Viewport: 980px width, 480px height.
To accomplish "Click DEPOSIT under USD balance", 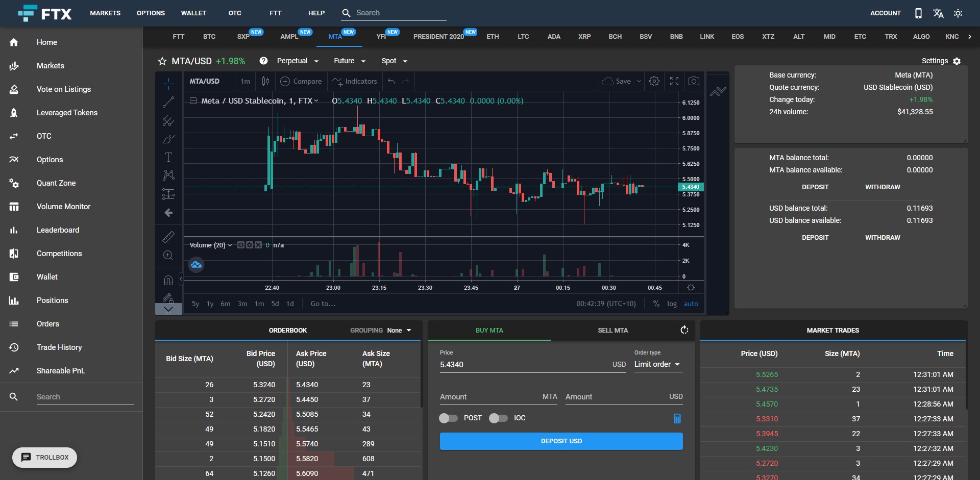I will 815,238.
